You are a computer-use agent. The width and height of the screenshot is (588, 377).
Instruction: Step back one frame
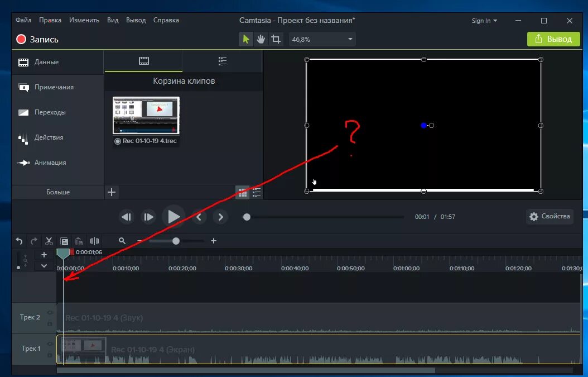pyautogui.click(x=127, y=217)
